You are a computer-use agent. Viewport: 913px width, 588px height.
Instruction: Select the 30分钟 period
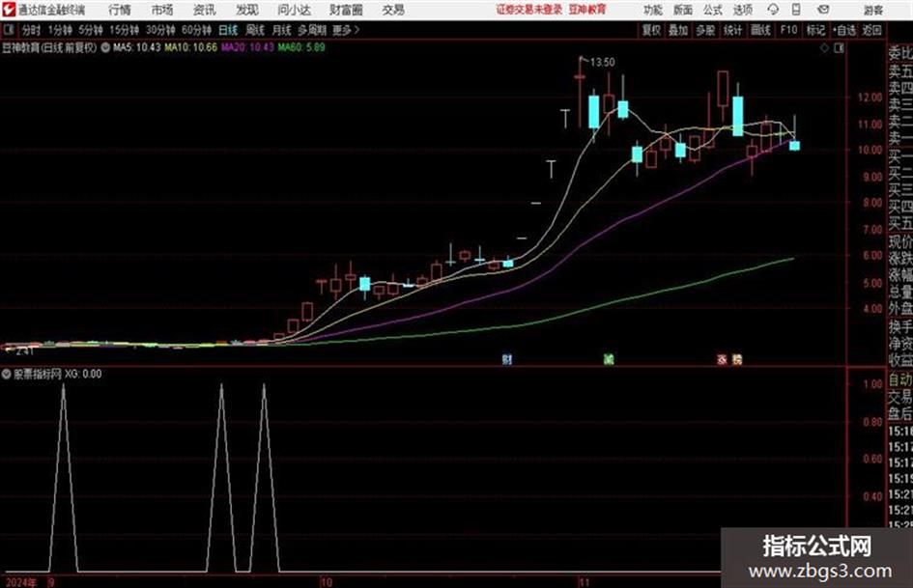(x=160, y=30)
